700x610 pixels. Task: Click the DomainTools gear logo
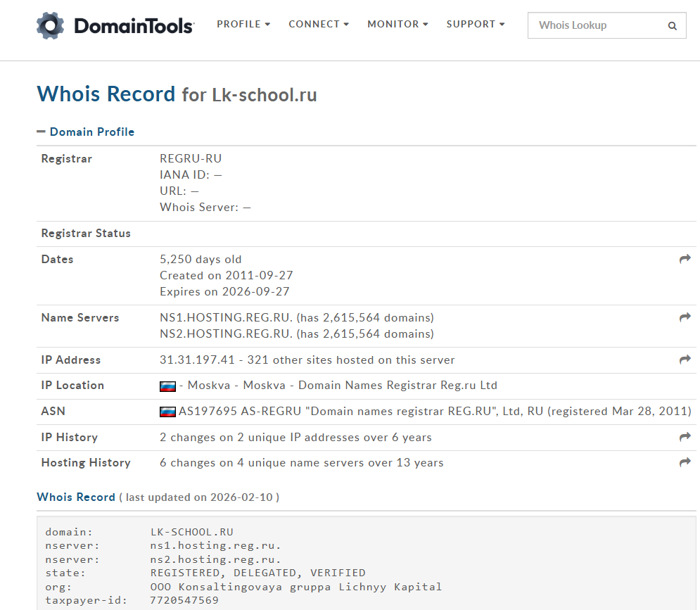pos(51,25)
